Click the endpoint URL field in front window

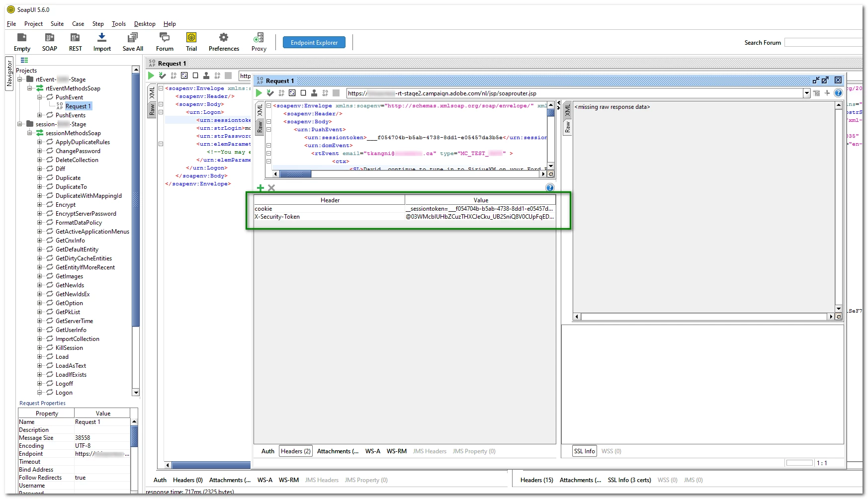point(575,93)
